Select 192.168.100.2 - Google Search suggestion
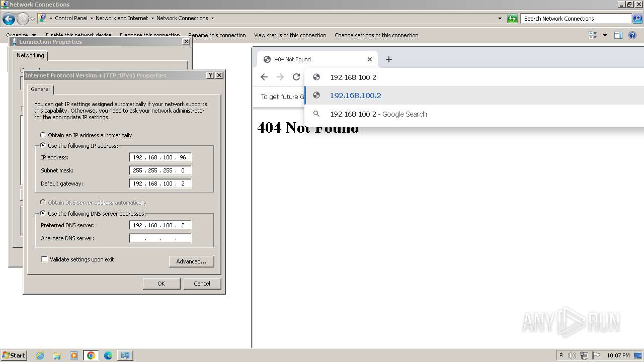 474,114
